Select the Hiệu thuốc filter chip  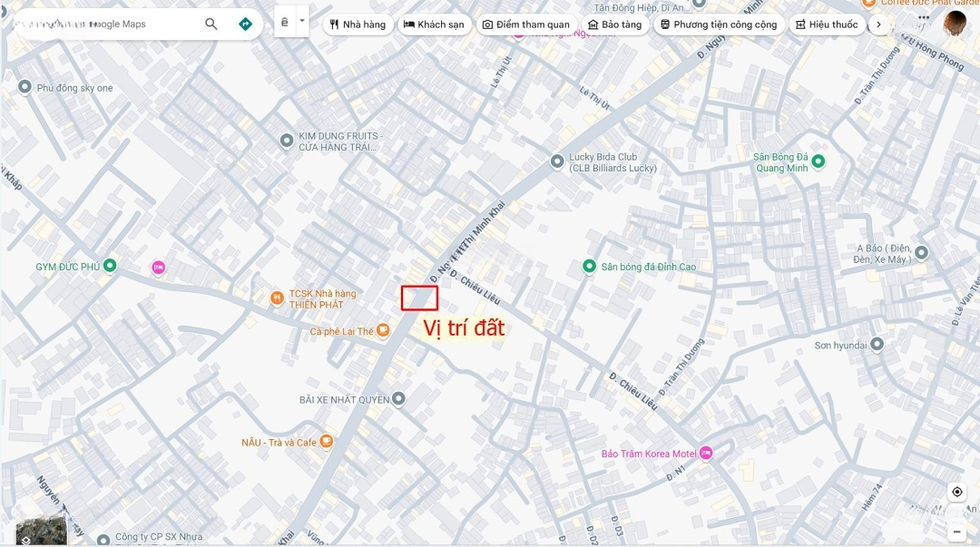(827, 24)
